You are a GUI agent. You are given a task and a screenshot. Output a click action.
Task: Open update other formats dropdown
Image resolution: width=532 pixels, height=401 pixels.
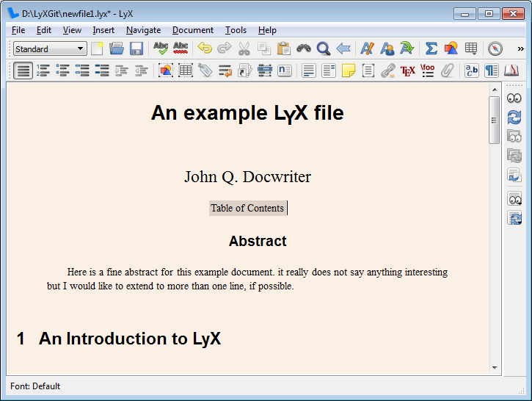[514, 218]
